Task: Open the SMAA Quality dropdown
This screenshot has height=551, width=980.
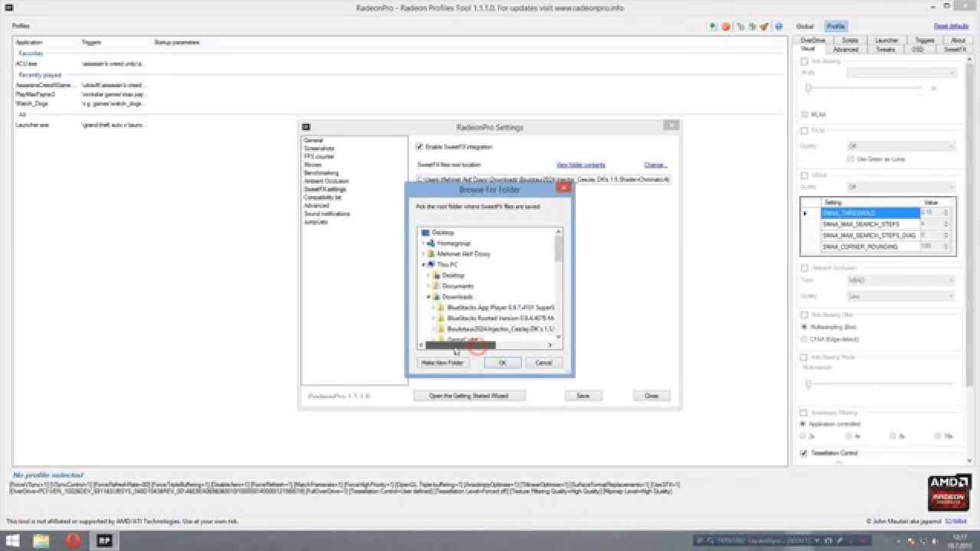Action: 901,187
